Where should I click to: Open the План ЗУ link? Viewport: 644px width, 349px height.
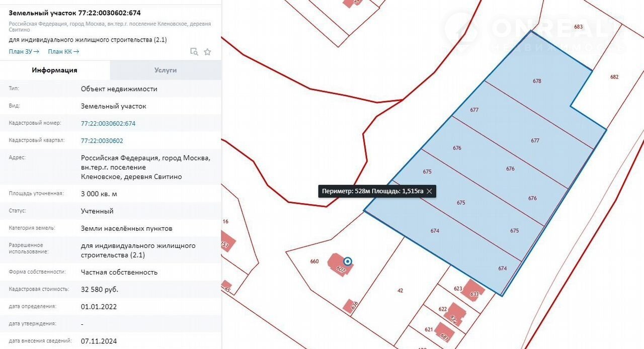point(24,51)
